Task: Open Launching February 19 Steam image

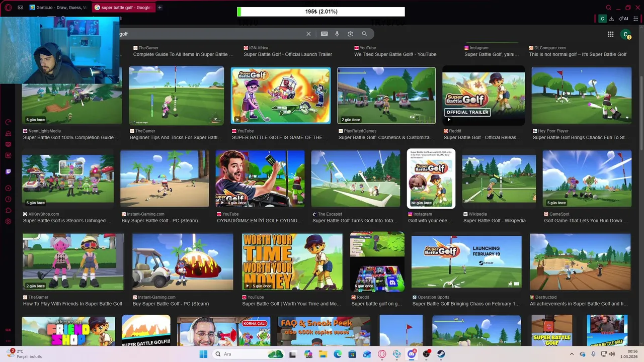Action: pos(466,262)
